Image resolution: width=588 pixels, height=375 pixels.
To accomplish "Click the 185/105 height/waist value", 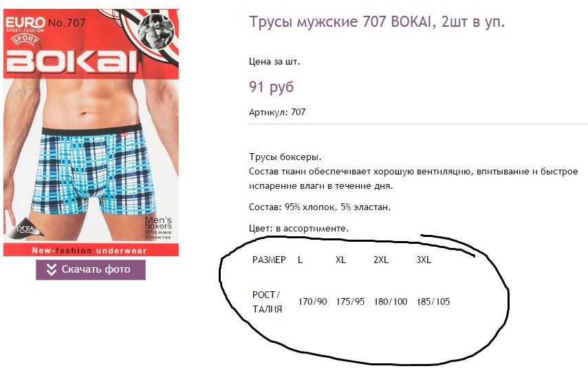I will pos(433,302).
